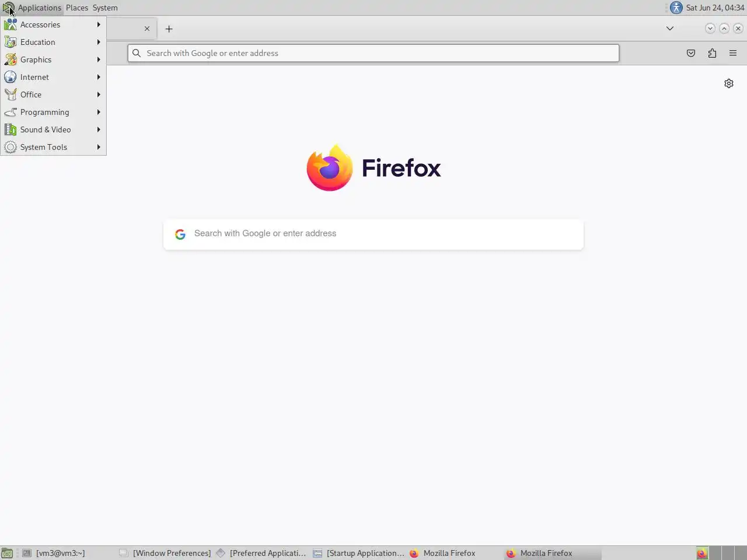Click the Education category icon
Viewport: 747px width, 560px height.
pyautogui.click(x=11, y=42)
